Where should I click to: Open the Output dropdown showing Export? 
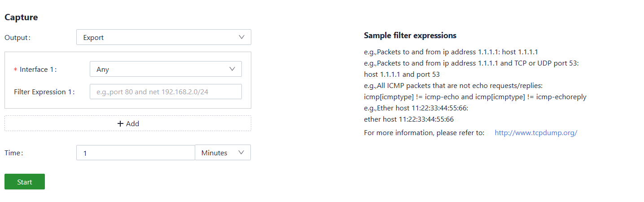[x=163, y=37]
